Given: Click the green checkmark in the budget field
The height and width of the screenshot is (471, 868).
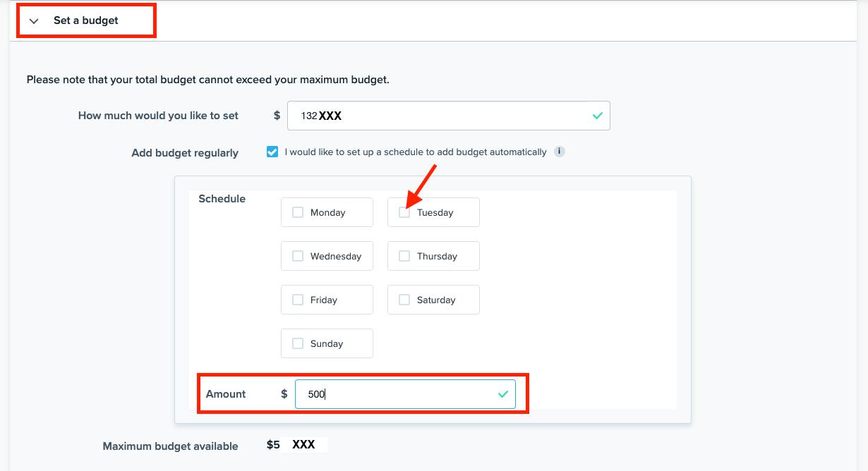Looking at the screenshot, I should (597, 116).
